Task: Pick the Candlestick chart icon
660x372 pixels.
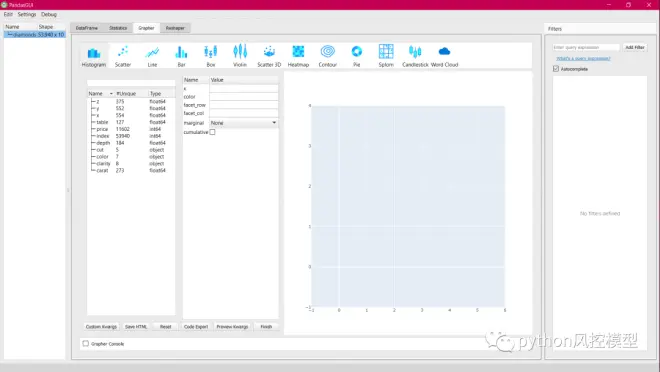Action: (x=415, y=56)
